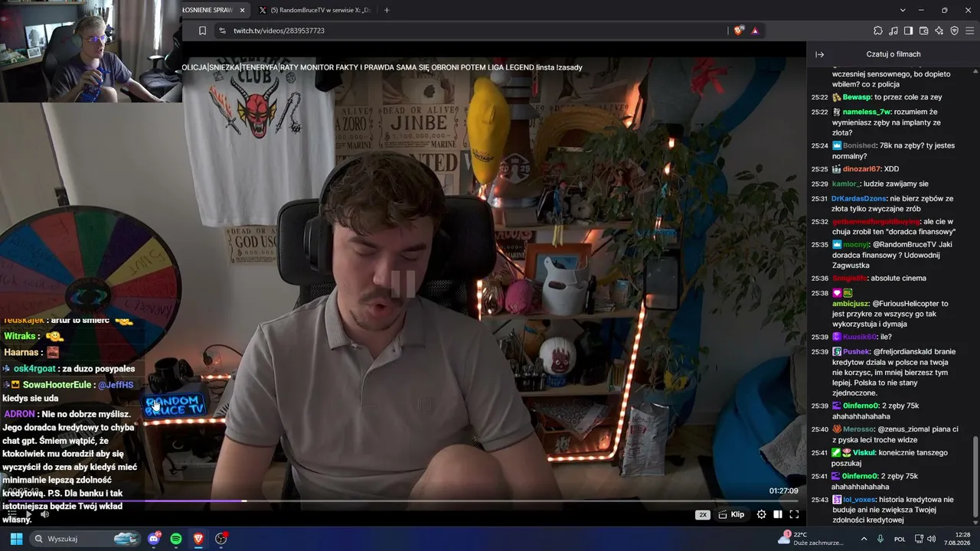The height and width of the screenshot is (551, 980).
Task: Seek using the video progress bar
Action: pos(403,501)
